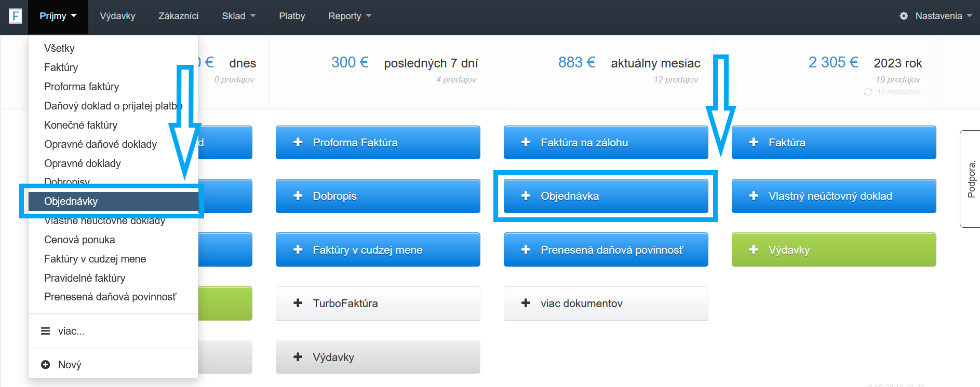
Task: Open the Reporty dropdown
Action: pos(350,16)
